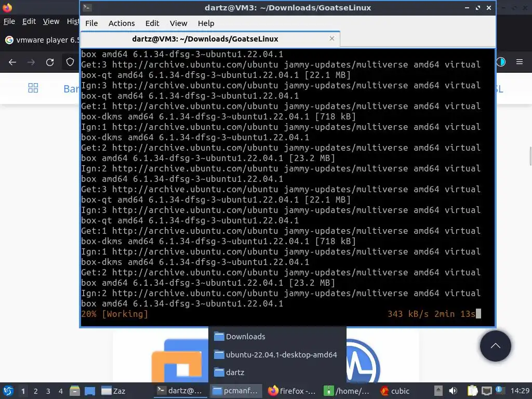Screen dimensions: 532x399
Task: Open the application launcher menu in taskbar
Action: [8, 391]
